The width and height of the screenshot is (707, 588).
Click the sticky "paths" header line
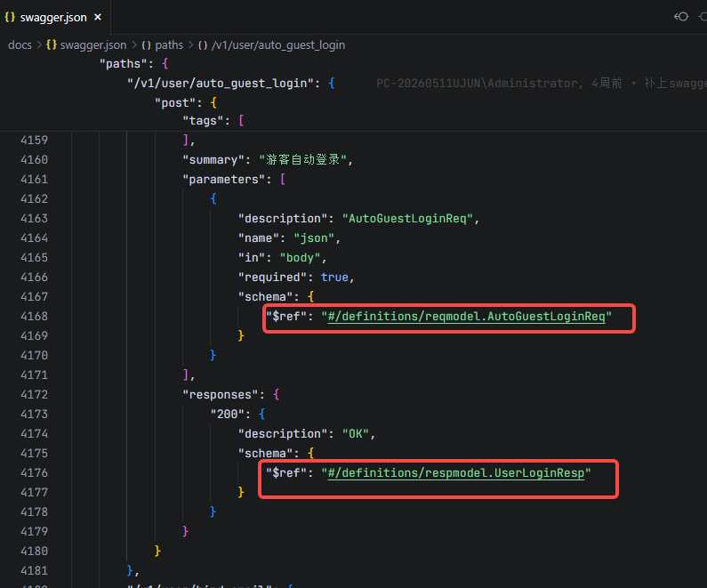tap(134, 63)
